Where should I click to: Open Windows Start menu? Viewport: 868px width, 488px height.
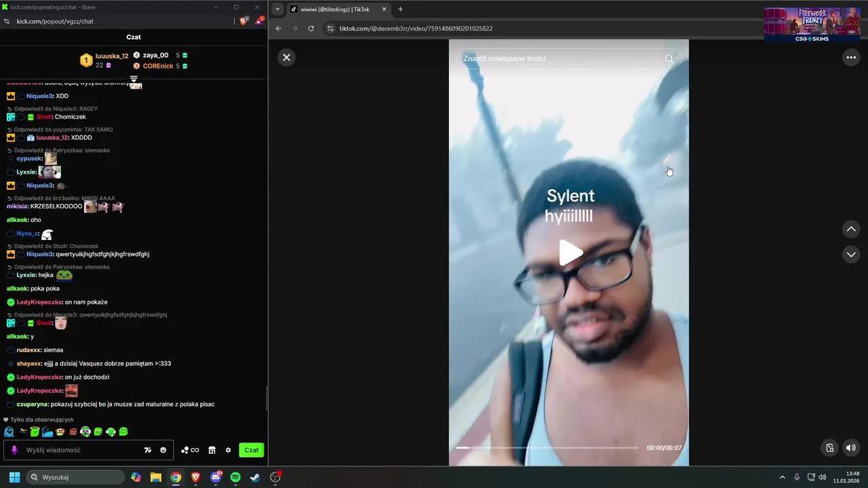[14, 477]
